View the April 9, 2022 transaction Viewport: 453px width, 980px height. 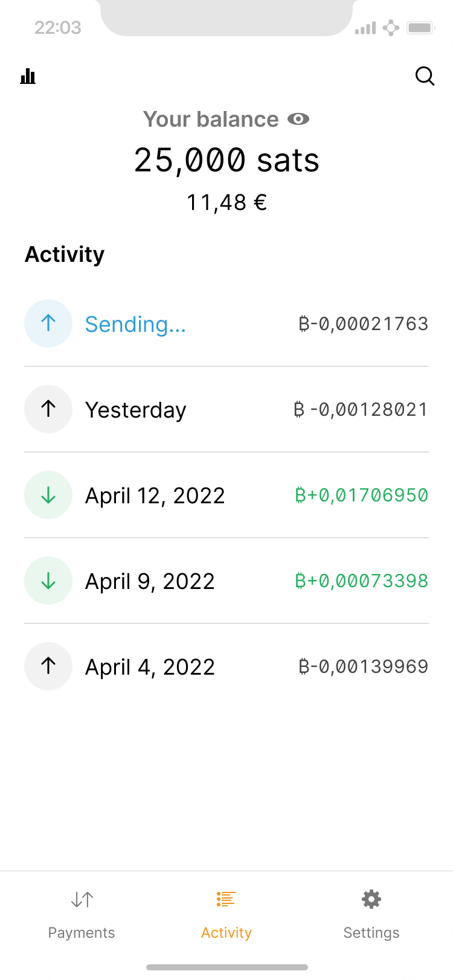coord(150,582)
